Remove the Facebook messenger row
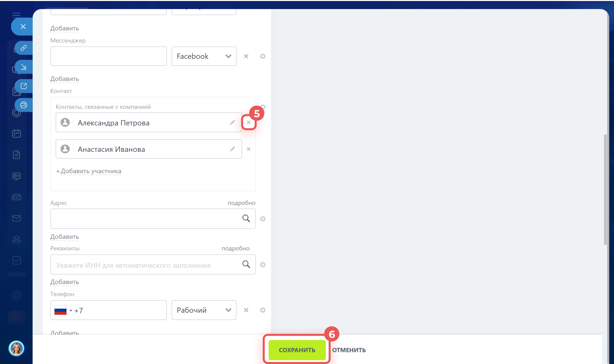This screenshot has width=614, height=364. tap(246, 56)
